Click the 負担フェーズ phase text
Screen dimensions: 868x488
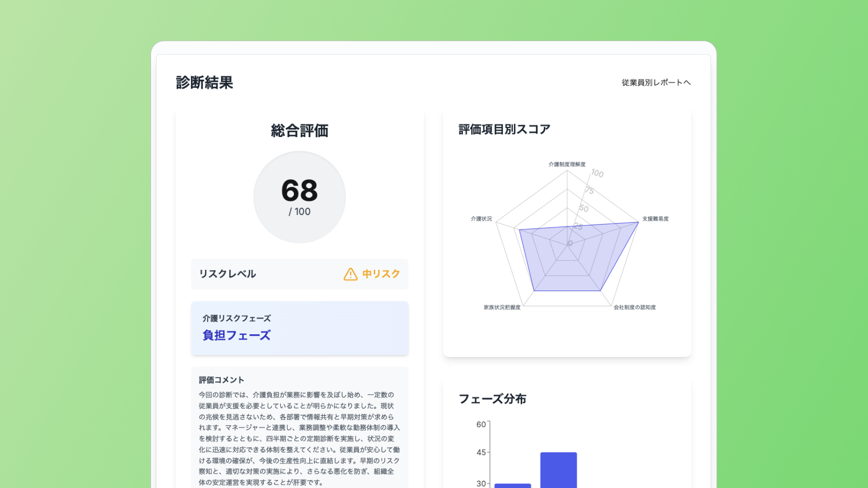[236, 335]
